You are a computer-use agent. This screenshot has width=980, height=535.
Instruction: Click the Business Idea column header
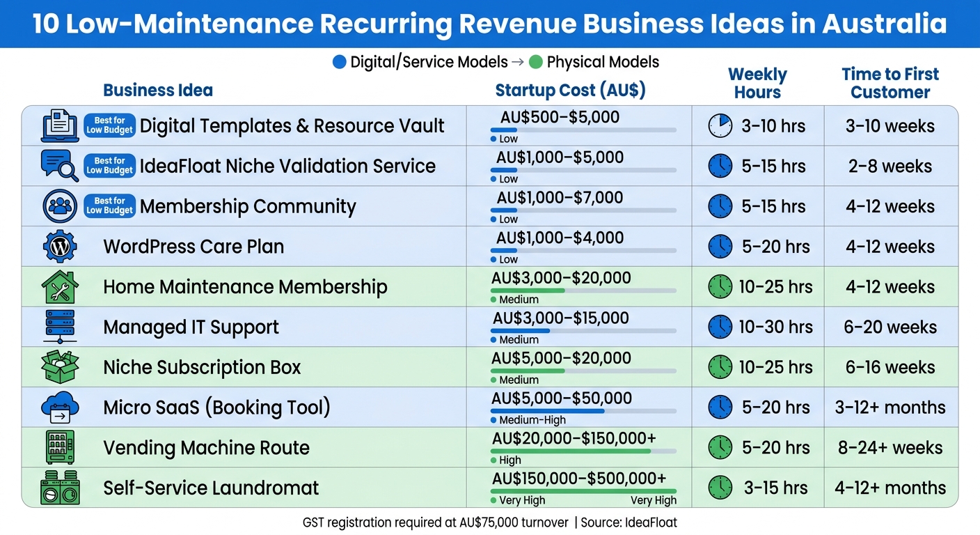pyautogui.click(x=158, y=90)
